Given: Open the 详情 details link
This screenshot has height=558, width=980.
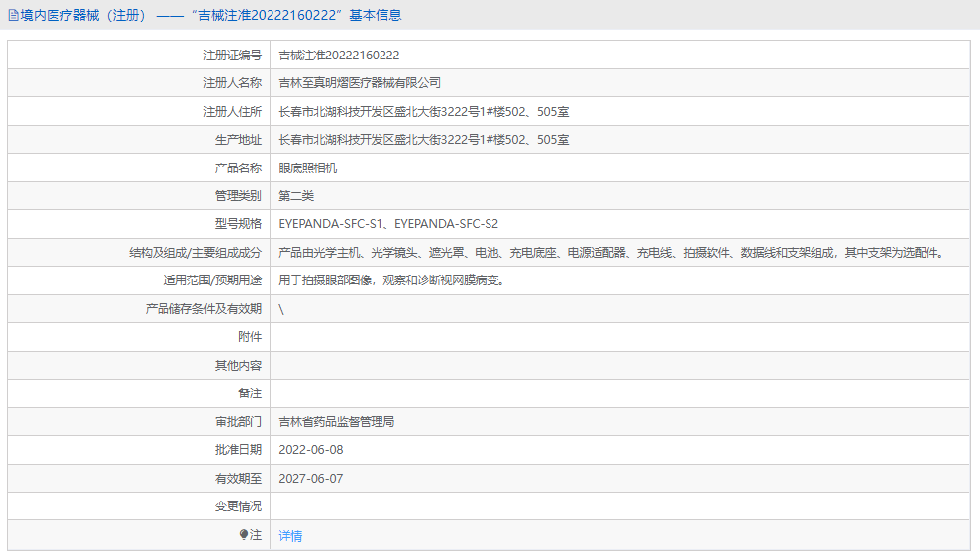Looking at the screenshot, I should (290, 535).
